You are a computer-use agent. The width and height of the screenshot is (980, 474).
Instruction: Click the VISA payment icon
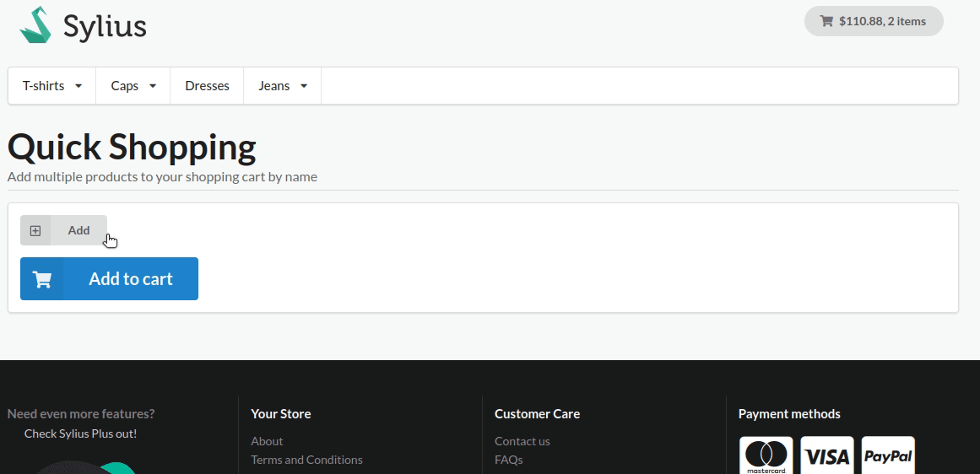827,455
